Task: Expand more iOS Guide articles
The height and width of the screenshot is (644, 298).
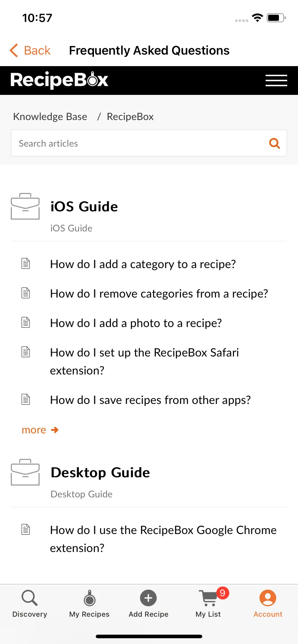Action: tap(40, 430)
